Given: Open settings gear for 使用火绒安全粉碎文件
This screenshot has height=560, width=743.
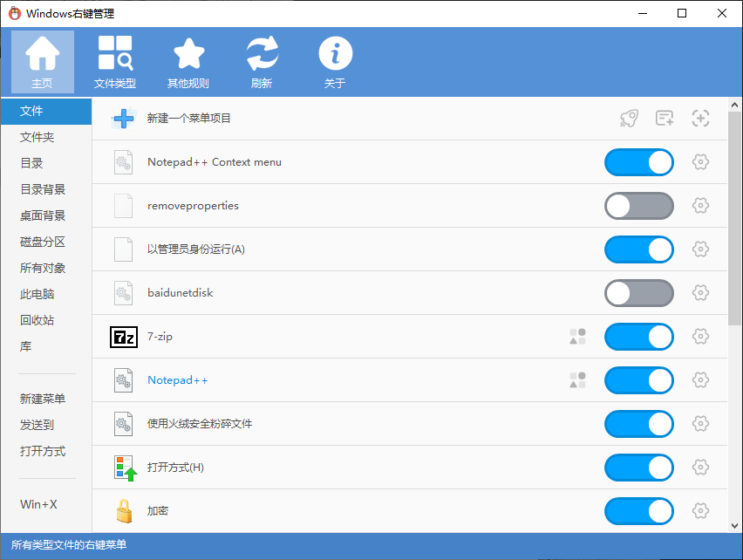Looking at the screenshot, I should 700,424.
